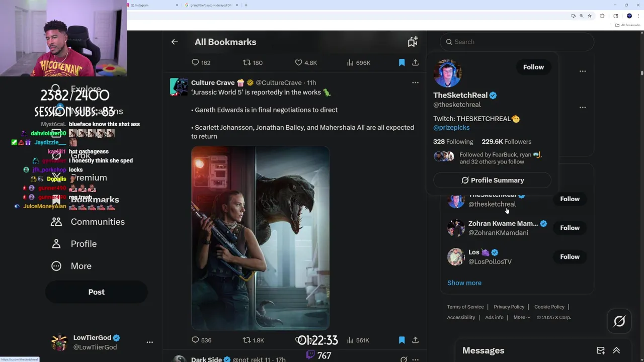The image size is (644, 362).
Task: Open More in the sidebar
Action: pyautogui.click(x=71, y=266)
